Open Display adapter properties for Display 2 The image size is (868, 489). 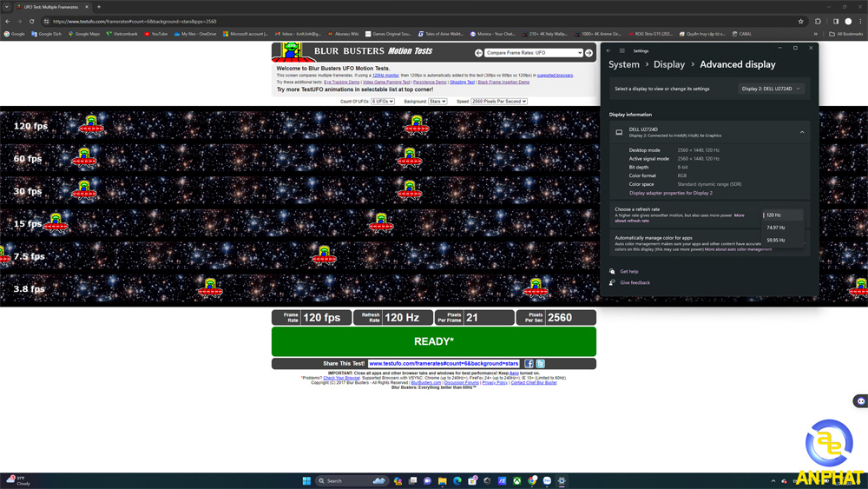670,193
